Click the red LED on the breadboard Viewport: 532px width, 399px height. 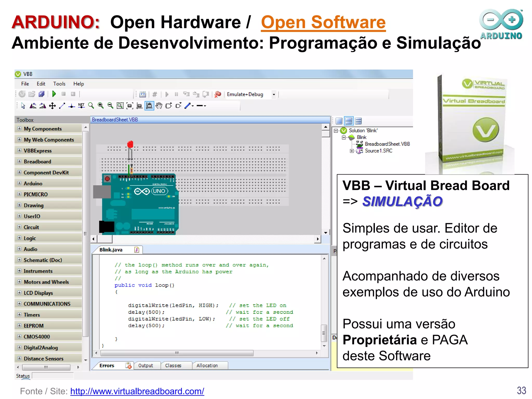130,144
